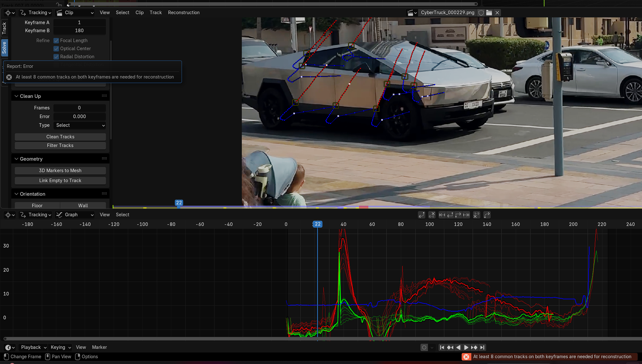Toggle the Optical Center refine checkbox

[x=56, y=48]
